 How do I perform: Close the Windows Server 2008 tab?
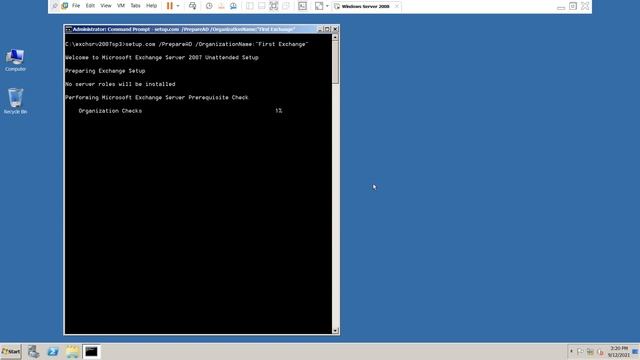click(x=396, y=6)
